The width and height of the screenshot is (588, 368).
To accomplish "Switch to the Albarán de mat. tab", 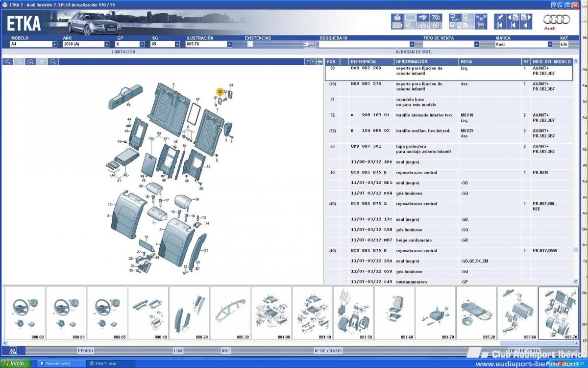I will click(414, 52).
